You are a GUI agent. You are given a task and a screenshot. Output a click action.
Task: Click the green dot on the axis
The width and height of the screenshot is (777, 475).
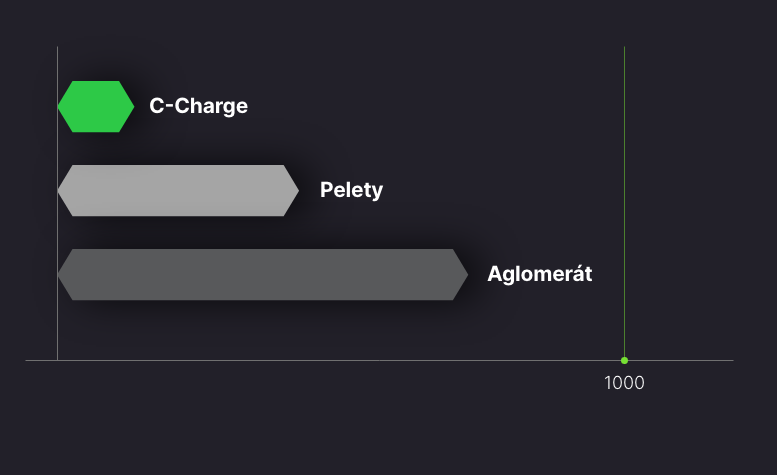pyautogui.click(x=624, y=361)
